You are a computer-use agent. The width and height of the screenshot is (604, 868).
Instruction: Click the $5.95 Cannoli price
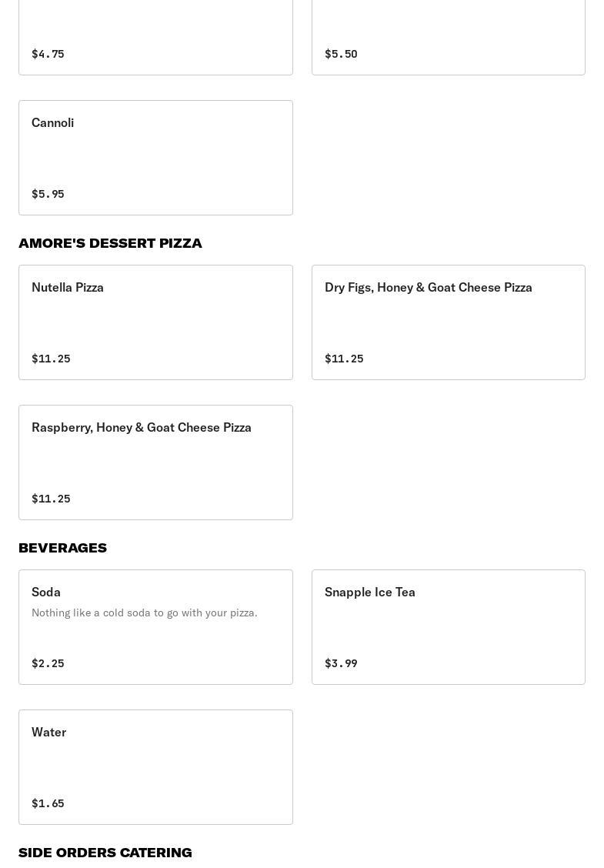pos(48,194)
